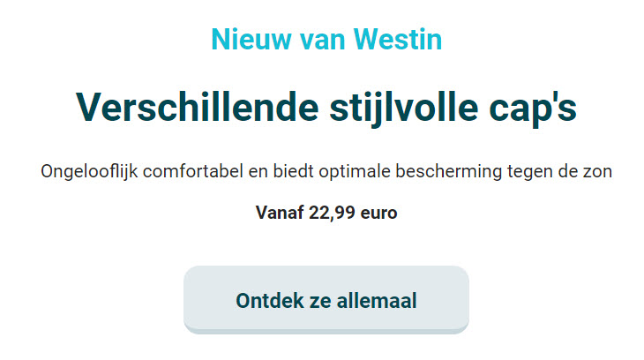Click the word 'Westin' in teal heading
This screenshot has width=644, height=360.
398,40
